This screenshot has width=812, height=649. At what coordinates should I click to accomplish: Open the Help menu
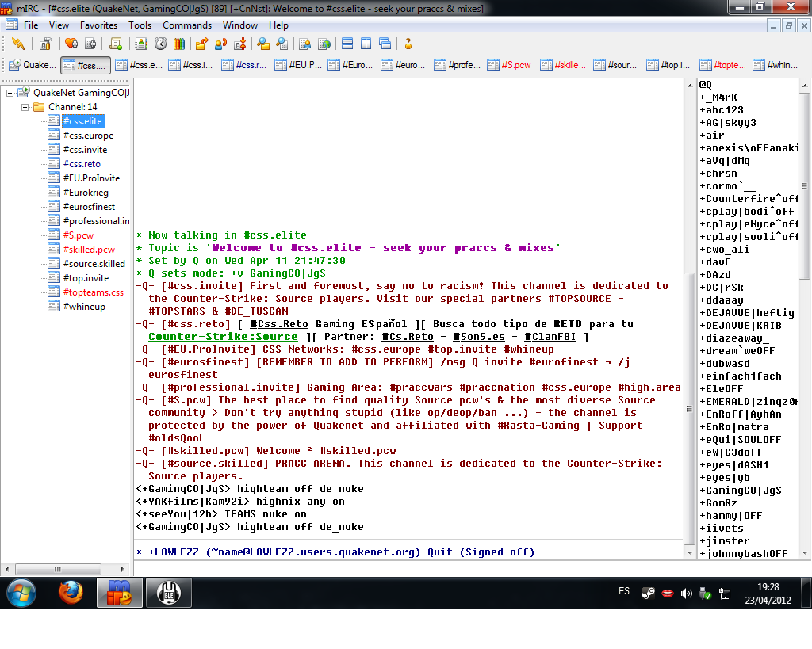click(x=278, y=25)
